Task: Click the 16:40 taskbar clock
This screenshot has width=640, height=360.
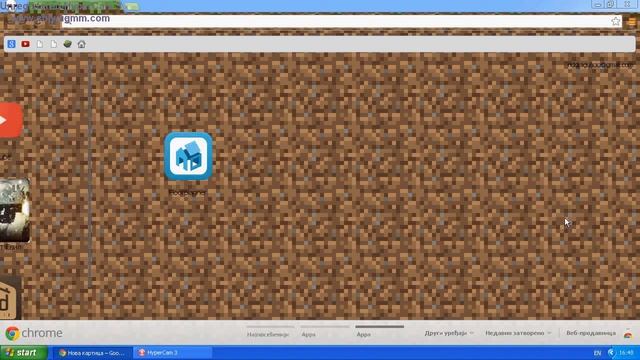Action: [x=627, y=353]
